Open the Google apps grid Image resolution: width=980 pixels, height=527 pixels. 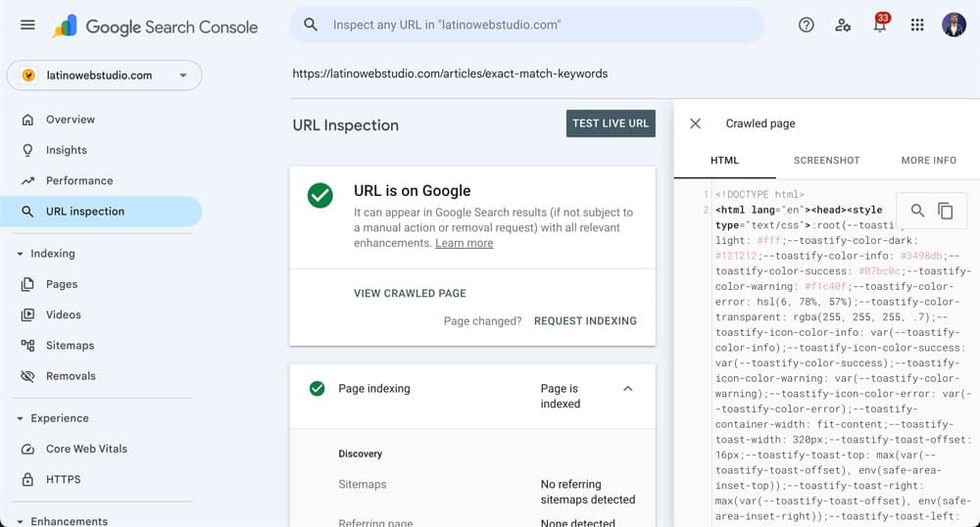[x=917, y=25]
